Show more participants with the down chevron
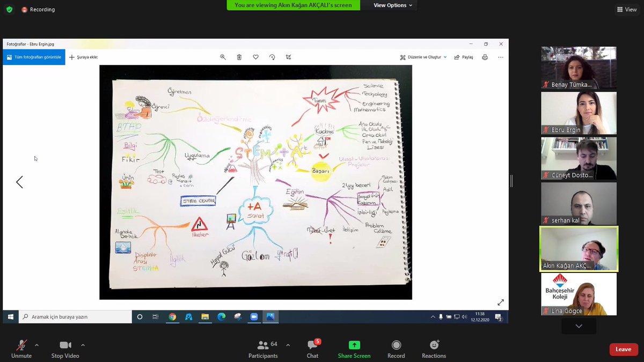Viewport: 644px width, 362px height. coord(579,326)
